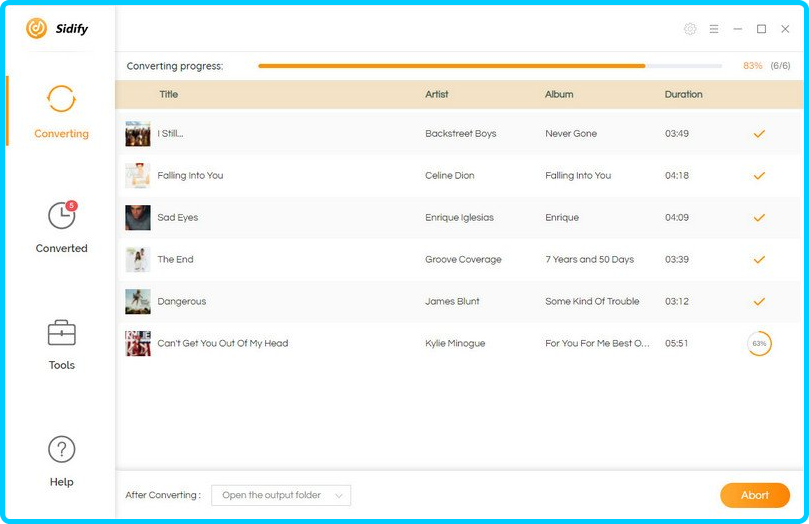This screenshot has height=524, width=809.
Task: Click the Album column header
Action: (x=559, y=94)
